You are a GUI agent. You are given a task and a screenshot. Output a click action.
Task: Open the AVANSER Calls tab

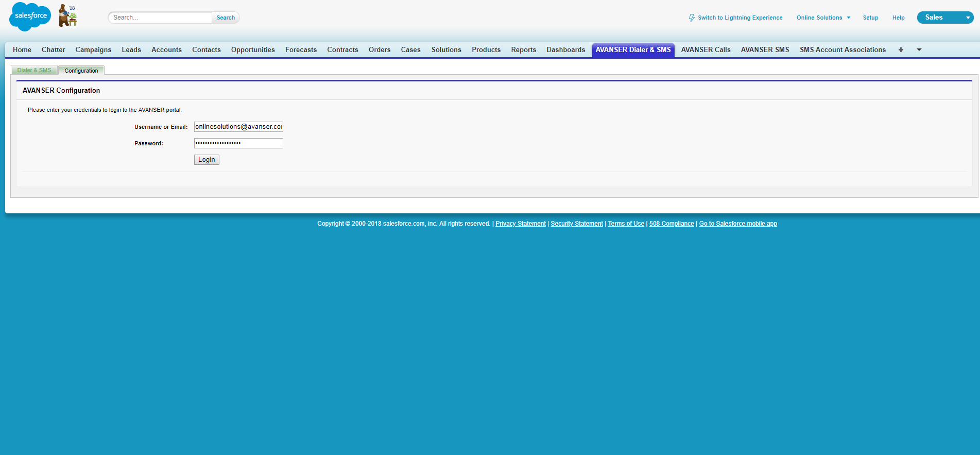tap(706, 50)
